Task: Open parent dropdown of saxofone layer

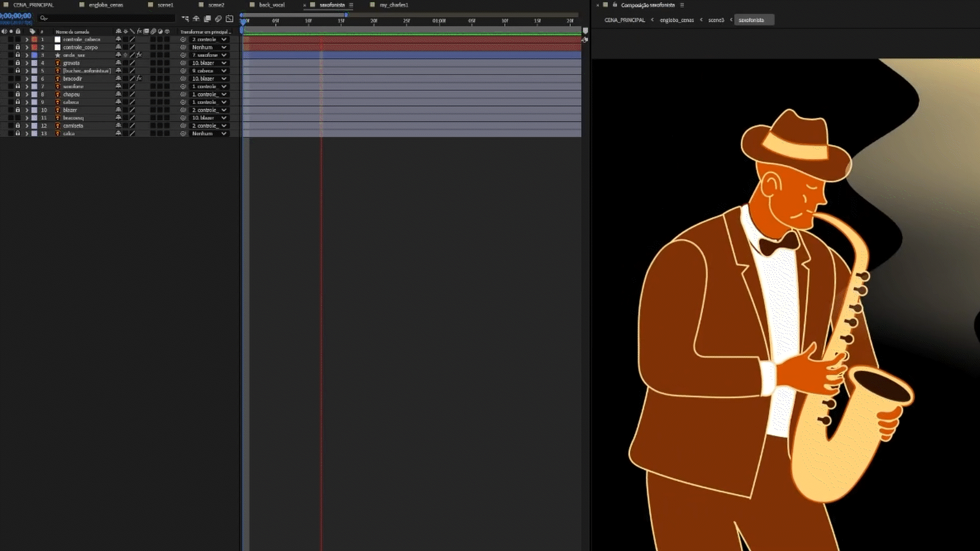Action: 209,87
